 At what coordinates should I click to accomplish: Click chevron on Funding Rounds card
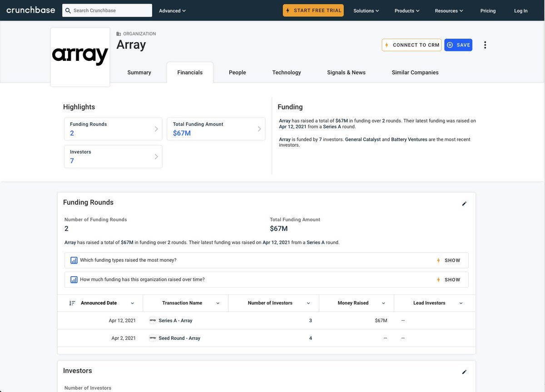tap(156, 129)
